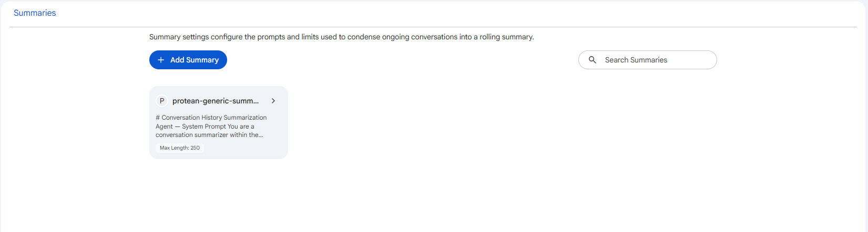Image resolution: width=868 pixels, height=232 pixels.
Task: Click the Add Summary text label
Action: 195,60
